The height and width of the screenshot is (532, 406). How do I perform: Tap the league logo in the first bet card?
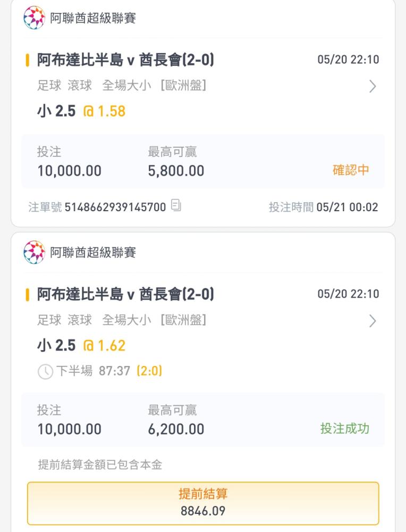34,18
